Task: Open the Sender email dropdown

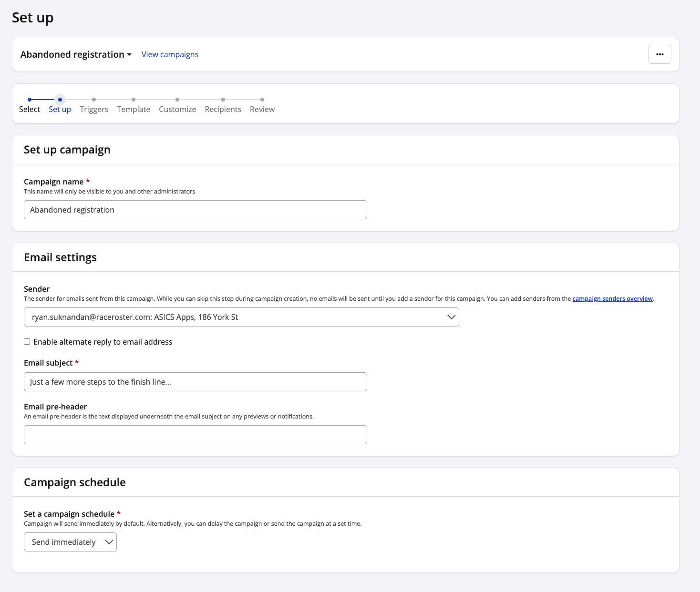Action: (241, 317)
